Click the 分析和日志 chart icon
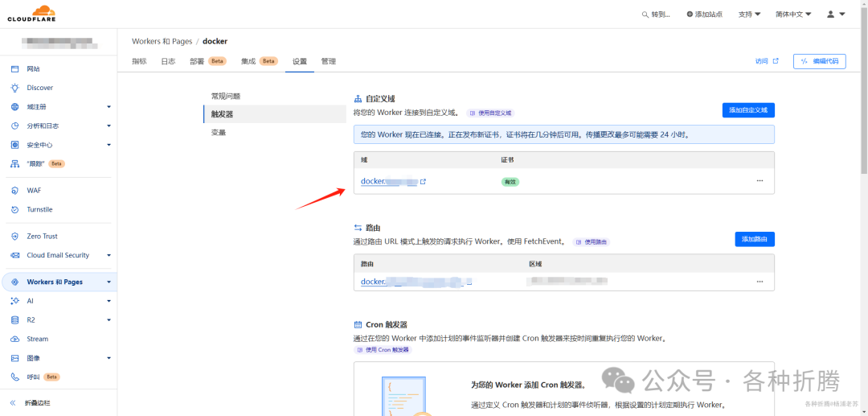 [15, 126]
